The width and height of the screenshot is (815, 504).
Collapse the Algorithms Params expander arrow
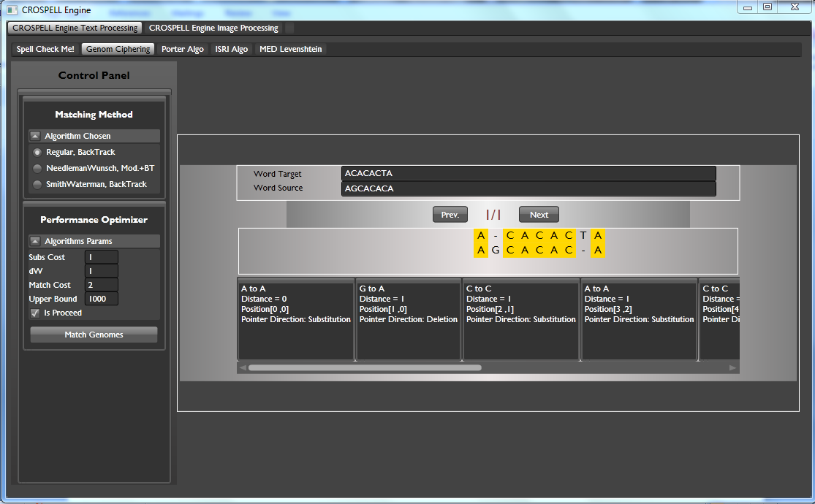pyautogui.click(x=35, y=241)
